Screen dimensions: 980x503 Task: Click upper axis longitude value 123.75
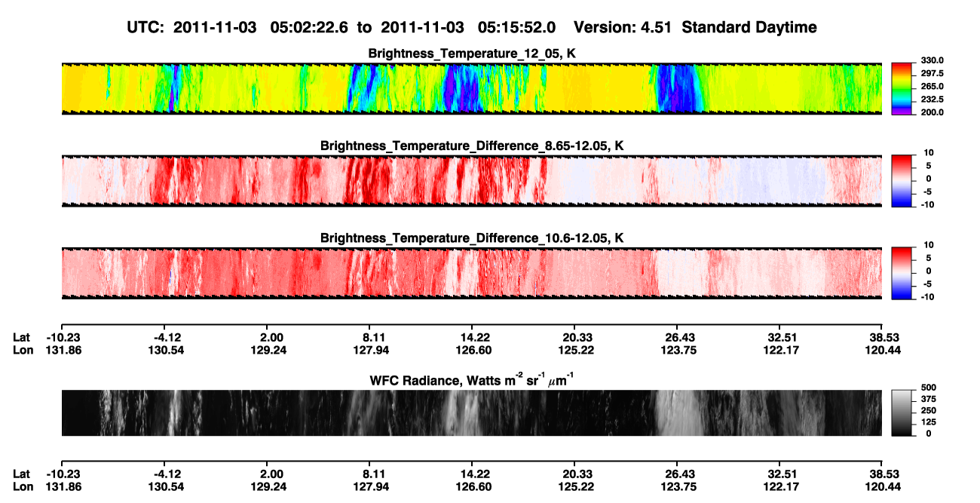pyautogui.click(x=677, y=350)
